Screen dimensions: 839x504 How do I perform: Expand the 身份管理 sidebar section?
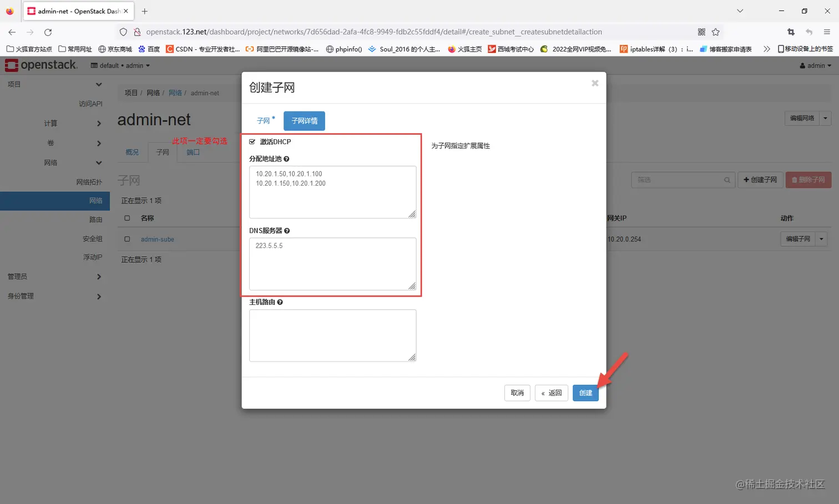(54, 296)
